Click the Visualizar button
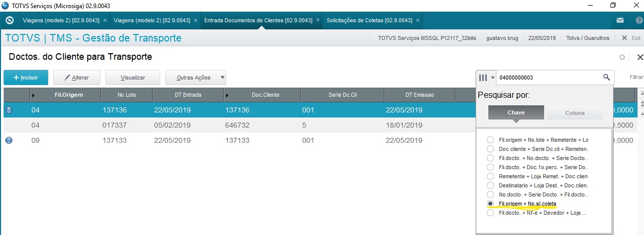644x235 pixels. tap(133, 77)
